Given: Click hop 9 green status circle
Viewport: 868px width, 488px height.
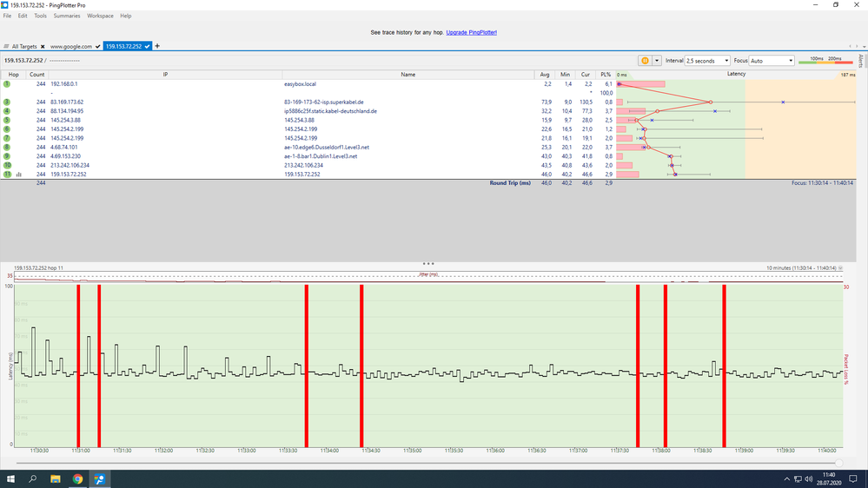Looking at the screenshot, I should [7, 156].
